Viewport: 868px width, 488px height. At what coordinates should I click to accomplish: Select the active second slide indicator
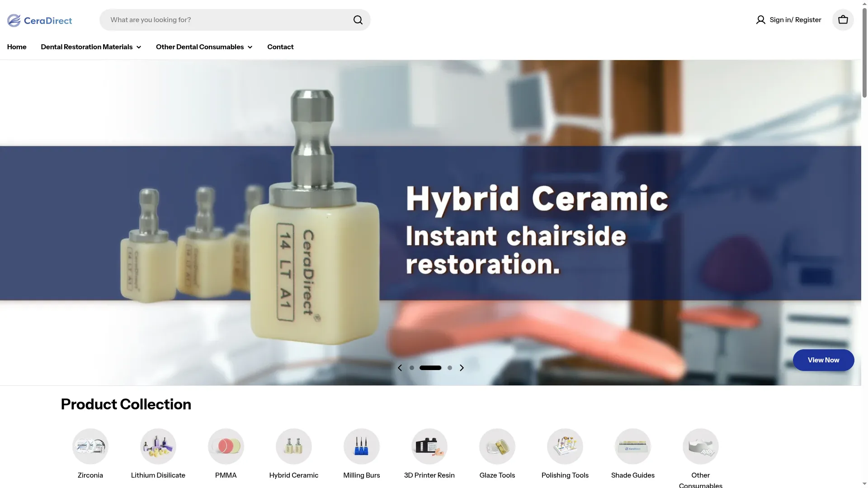pos(430,368)
